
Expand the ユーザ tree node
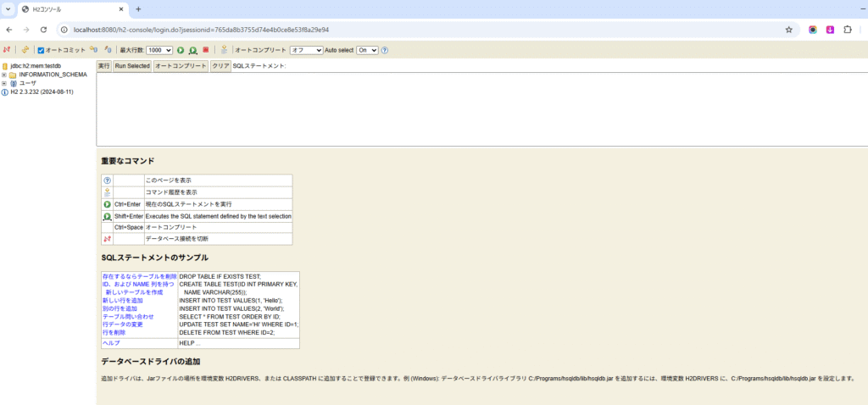pos(4,83)
